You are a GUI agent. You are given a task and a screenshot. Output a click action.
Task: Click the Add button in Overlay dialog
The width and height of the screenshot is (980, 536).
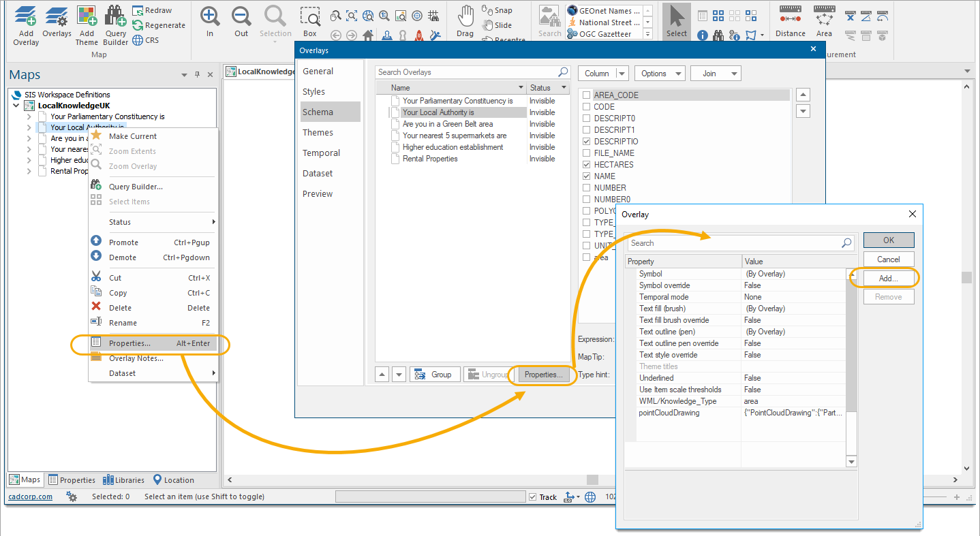click(x=888, y=278)
